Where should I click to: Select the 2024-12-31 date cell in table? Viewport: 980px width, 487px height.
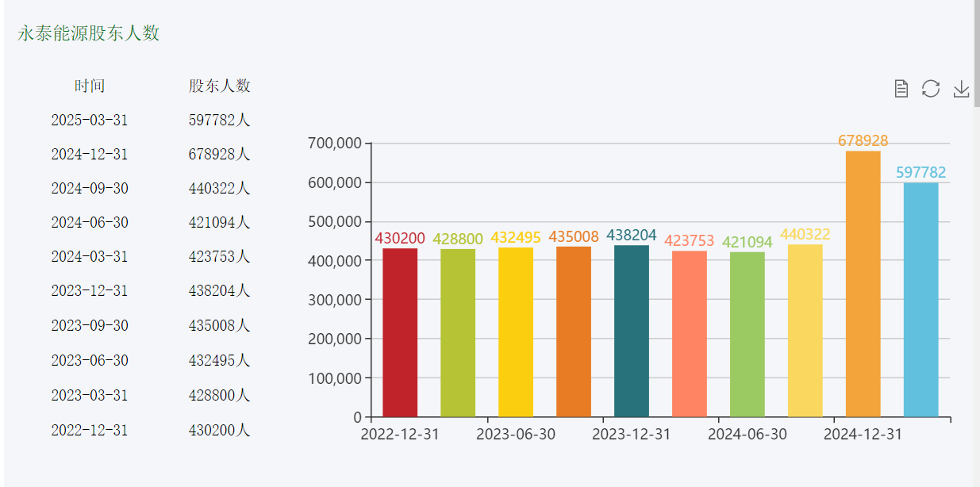(90, 154)
